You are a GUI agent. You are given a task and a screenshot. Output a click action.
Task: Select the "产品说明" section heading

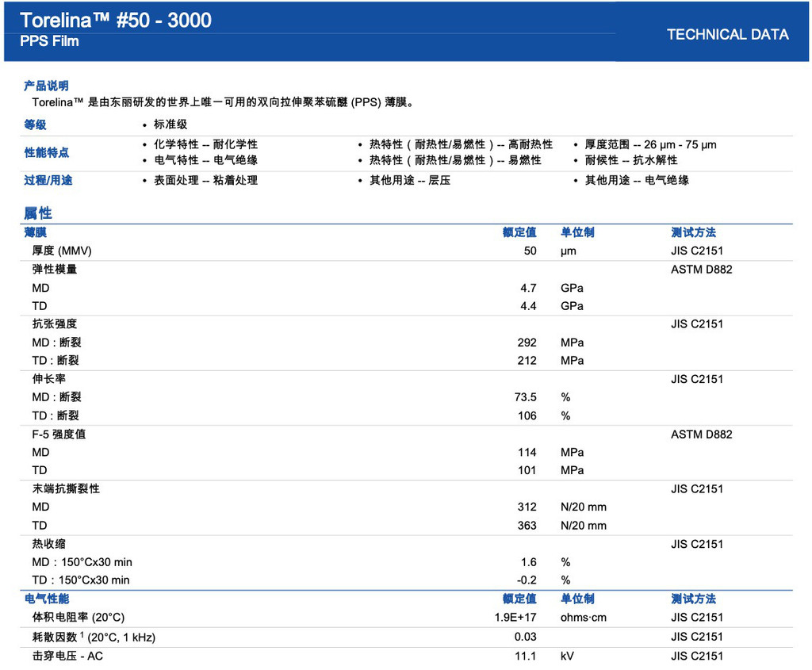click(46, 86)
